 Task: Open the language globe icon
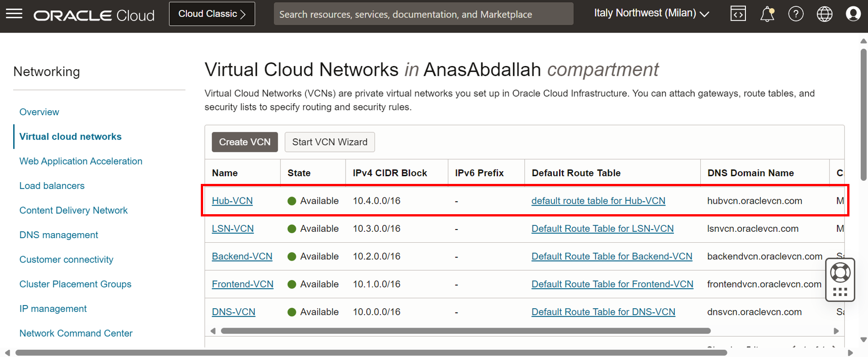[825, 14]
